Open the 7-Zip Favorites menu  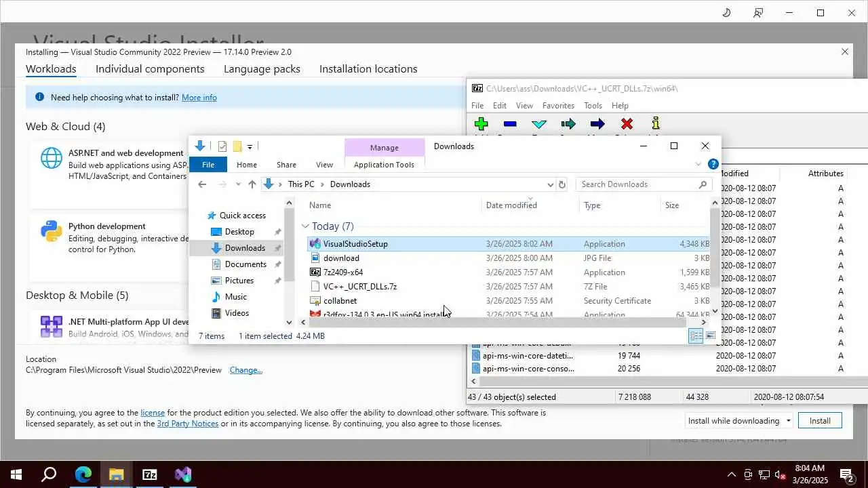(558, 106)
